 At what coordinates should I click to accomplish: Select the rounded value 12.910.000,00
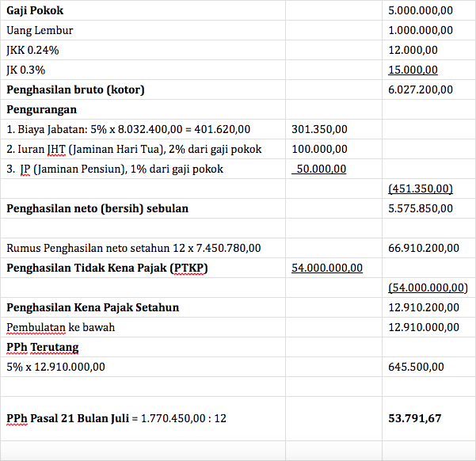424,327
